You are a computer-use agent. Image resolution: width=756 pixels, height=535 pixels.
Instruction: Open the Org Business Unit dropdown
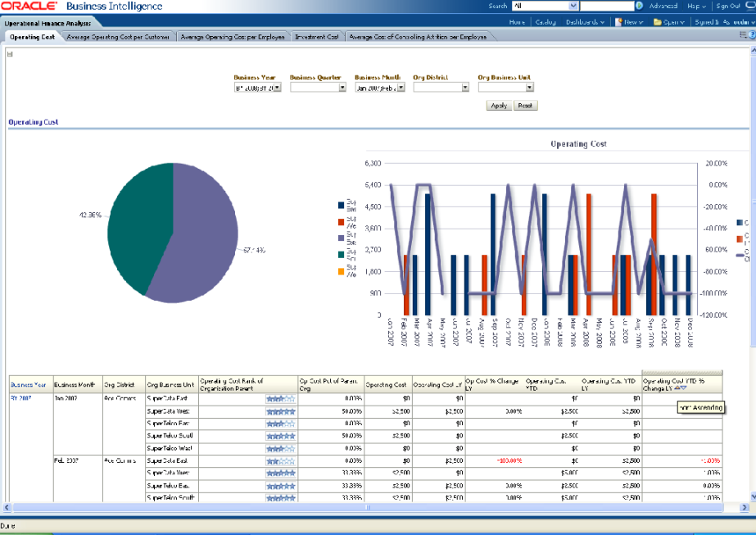(x=530, y=88)
